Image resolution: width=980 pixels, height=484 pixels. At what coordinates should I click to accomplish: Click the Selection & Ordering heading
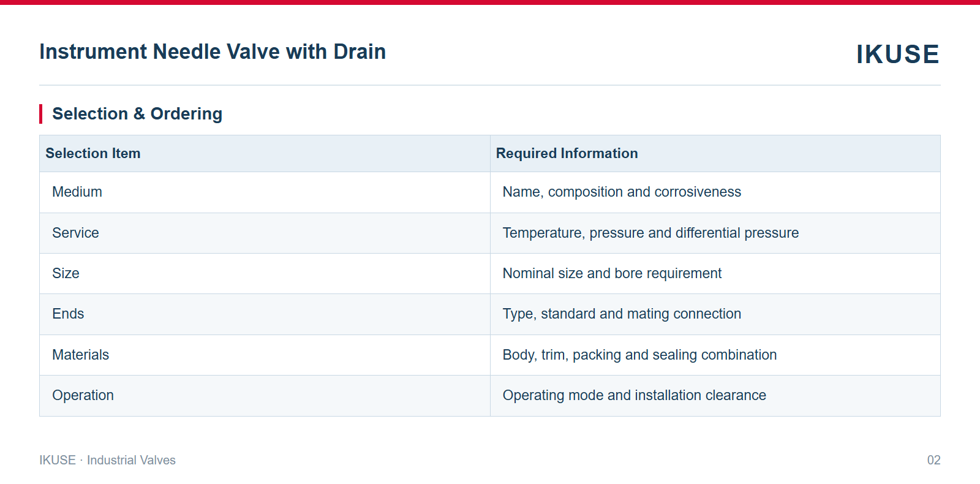(x=137, y=114)
